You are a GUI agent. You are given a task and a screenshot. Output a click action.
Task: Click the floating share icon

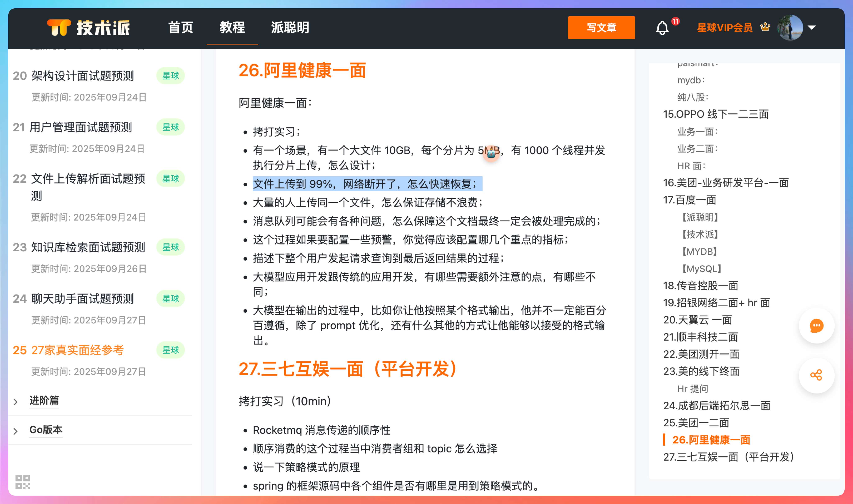(x=816, y=375)
